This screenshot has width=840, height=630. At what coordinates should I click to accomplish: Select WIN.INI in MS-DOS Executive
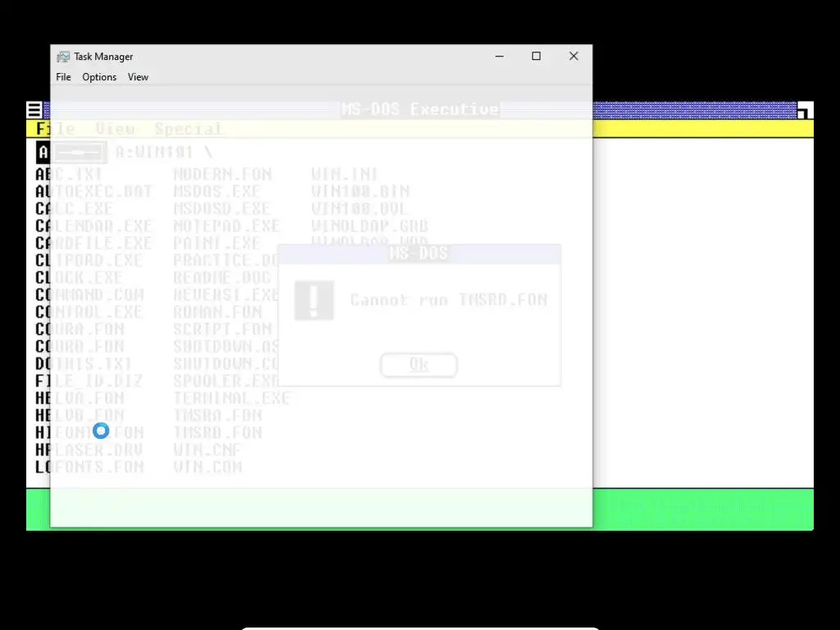click(x=345, y=174)
